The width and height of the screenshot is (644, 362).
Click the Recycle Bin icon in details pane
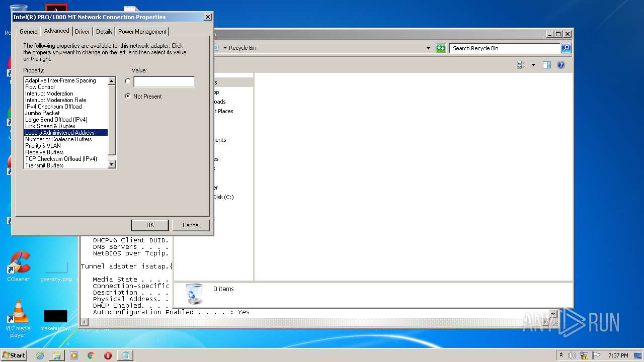point(194,294)
